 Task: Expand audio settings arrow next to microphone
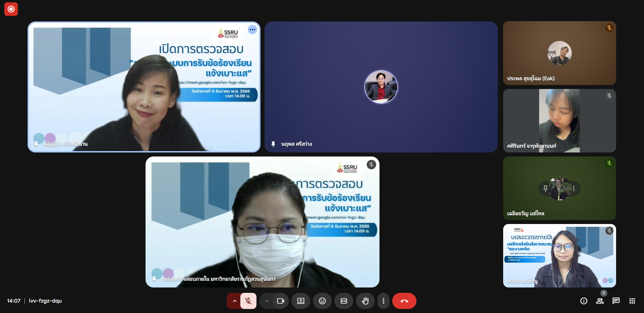pos(234,301)
